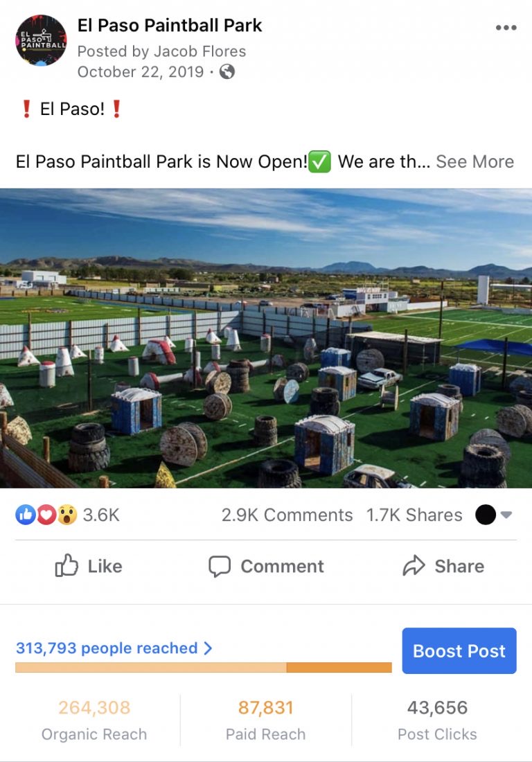Tap the El Paso Paintball profile picture
The image size is (532, 762).
[41, 40]
